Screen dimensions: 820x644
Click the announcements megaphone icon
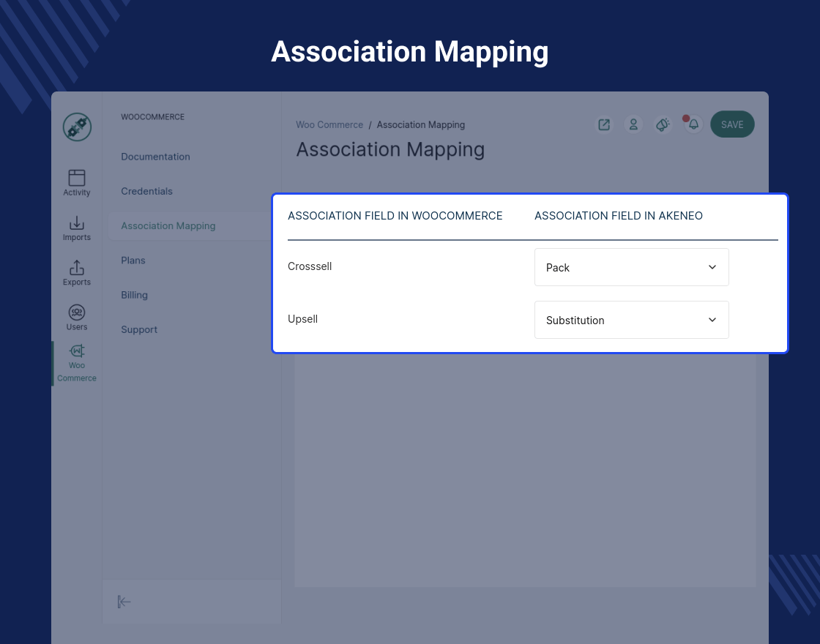(663, 124)
